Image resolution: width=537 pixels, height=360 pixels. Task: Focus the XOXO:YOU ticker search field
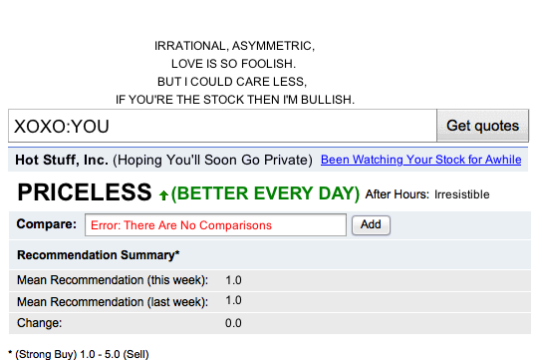point(223,126)
